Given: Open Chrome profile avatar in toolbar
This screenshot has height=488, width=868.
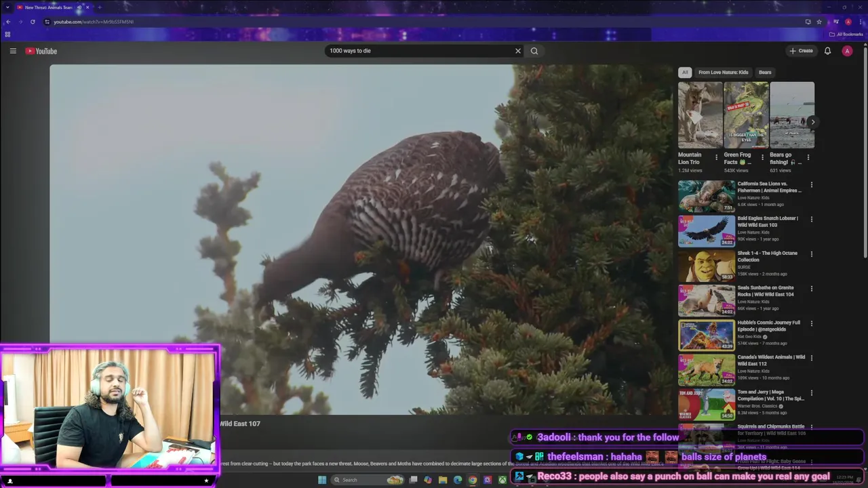Looking at the screenshot, I should [x=848, y=22].
